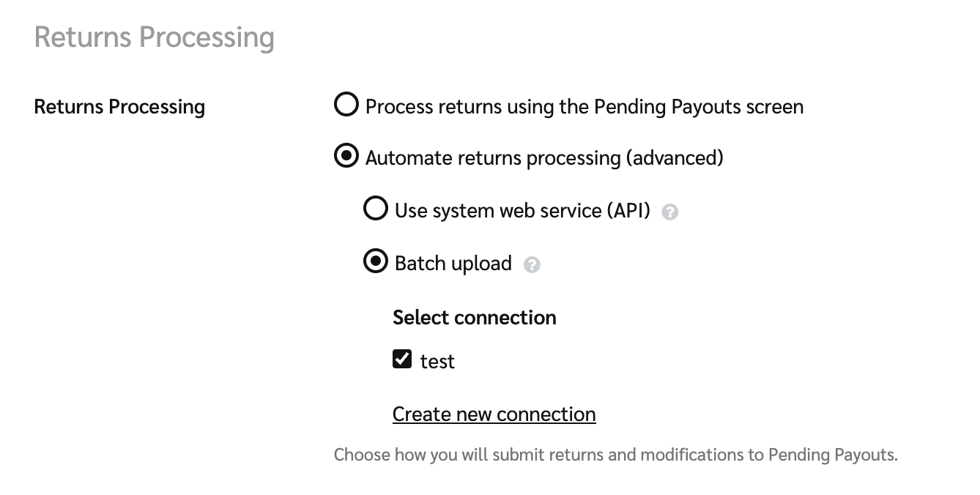
Task: Click the 'Batch upload' label text
Action: tap(453, 264)
